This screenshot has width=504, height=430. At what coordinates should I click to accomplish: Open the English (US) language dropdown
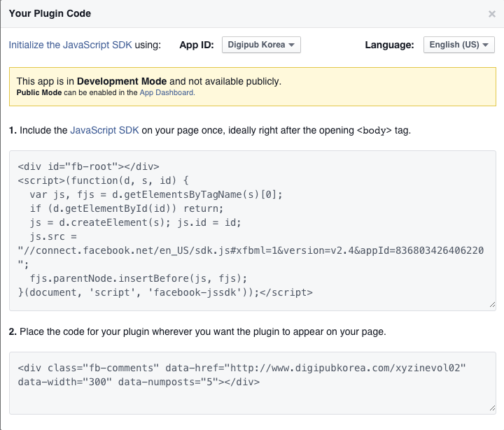(x=458, y=45)
